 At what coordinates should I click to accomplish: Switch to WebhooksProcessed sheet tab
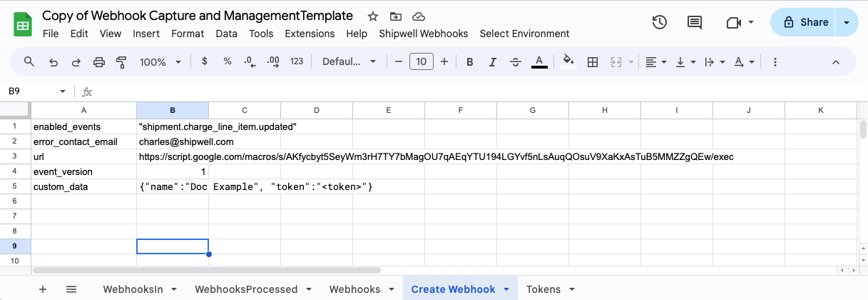[x=245, y=289]
